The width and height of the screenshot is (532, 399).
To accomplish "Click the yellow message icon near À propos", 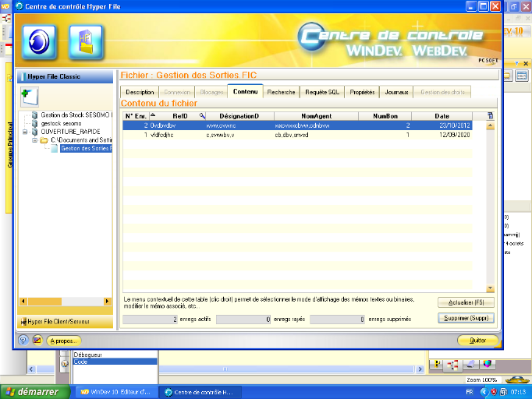I will (37, 341).
